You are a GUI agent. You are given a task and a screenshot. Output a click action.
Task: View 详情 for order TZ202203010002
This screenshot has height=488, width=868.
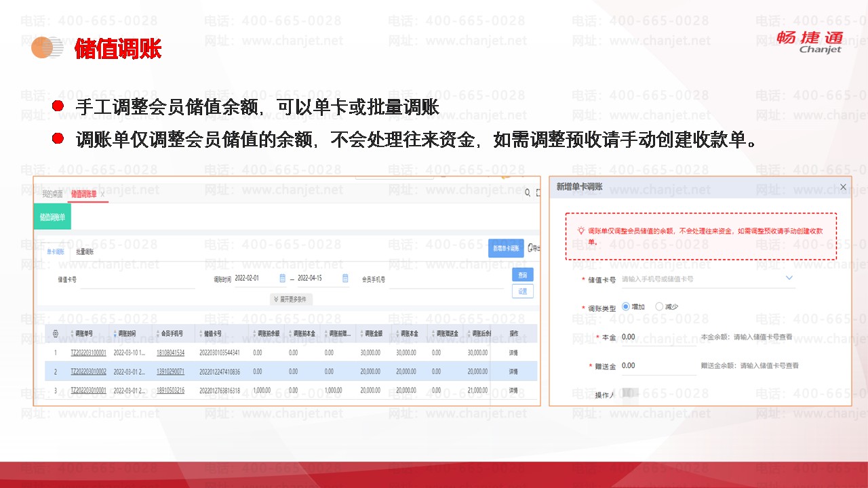(513, 371)
